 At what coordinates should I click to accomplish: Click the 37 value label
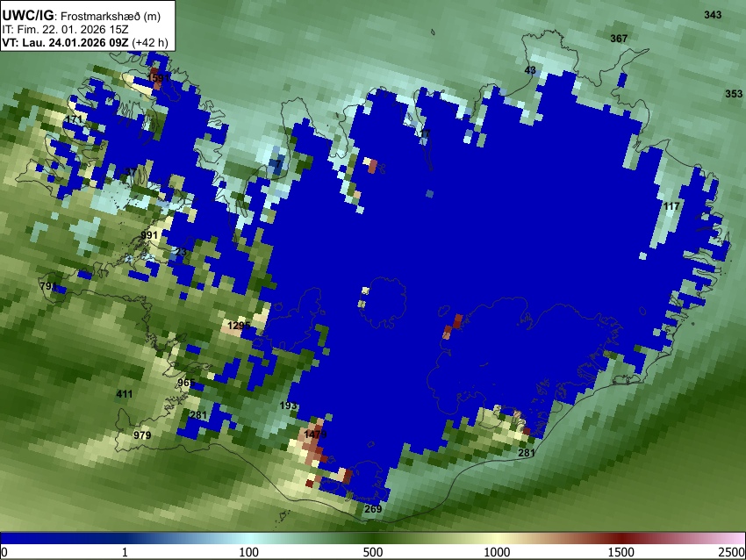click(131, 172)
